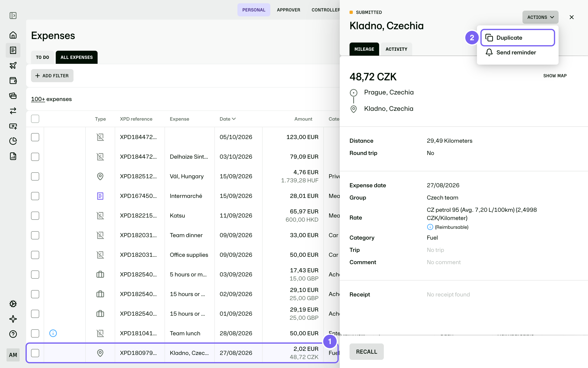The width and height of the screenshot is (588, 368).
Task: Open the report document icon in sidebar
Action: (13, 156)
